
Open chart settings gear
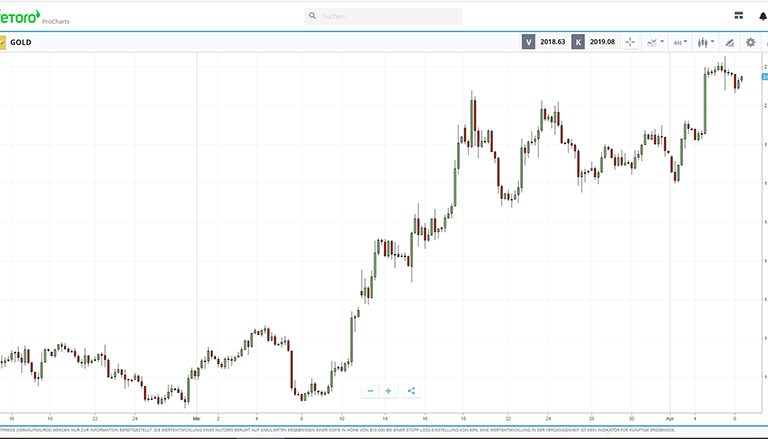(751, 42)
